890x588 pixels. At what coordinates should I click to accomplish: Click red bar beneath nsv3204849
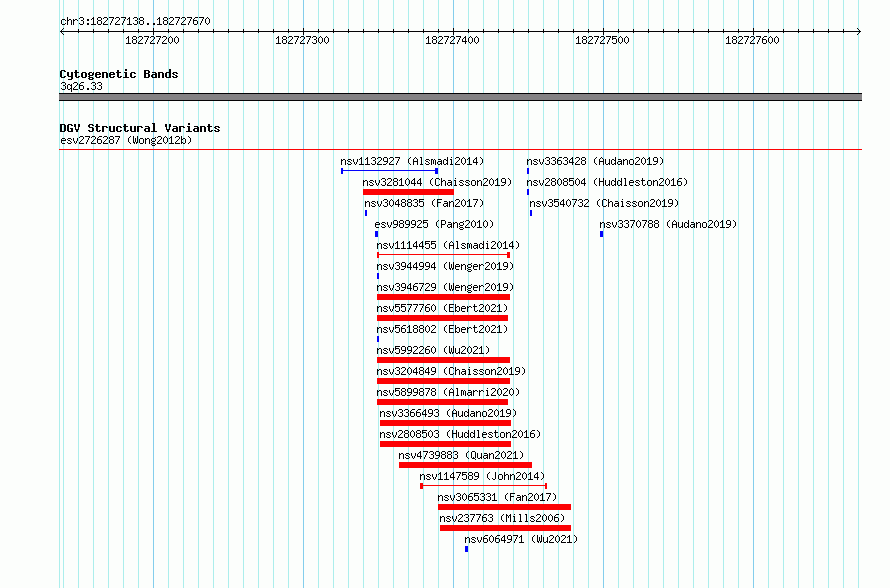(x=443, y=381)
